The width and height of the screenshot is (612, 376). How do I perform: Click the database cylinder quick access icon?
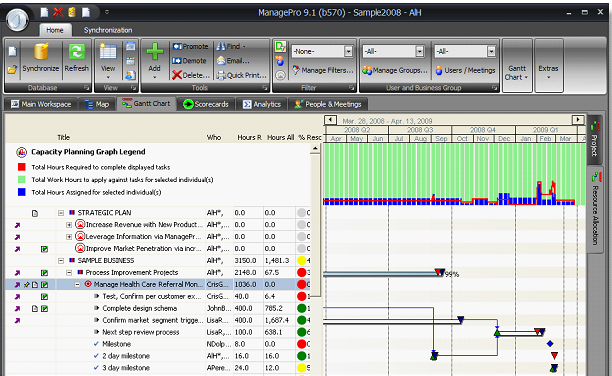pos(72,12)
